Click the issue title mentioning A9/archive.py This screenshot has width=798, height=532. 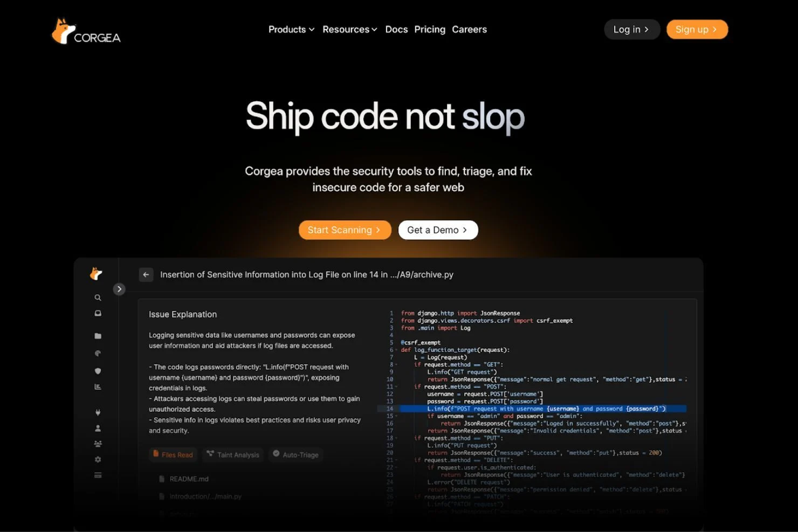pos(307,274)
